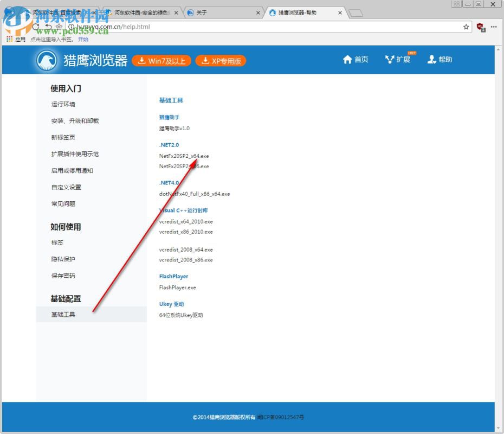Open 常见问题 in the sidebar
This screenshot has width=504, height=434.
[x=63, y=203]
